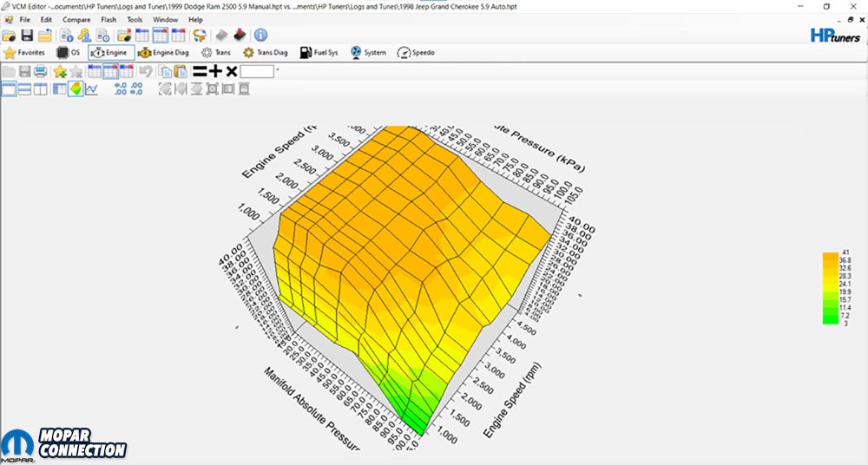Open the Compare menu

(x=76, y=19)
